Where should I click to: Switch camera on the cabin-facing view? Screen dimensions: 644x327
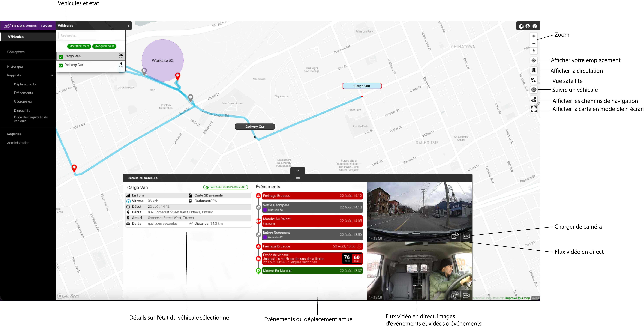[466, 295]
